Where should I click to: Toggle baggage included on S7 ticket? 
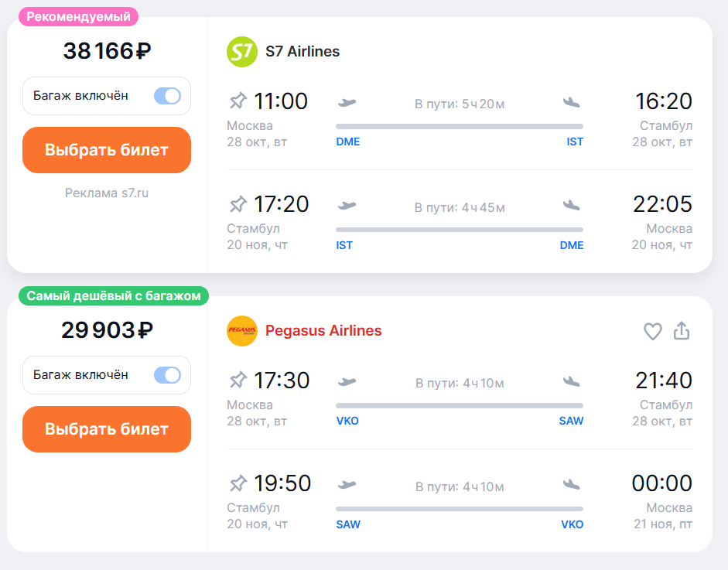point(167,96)
